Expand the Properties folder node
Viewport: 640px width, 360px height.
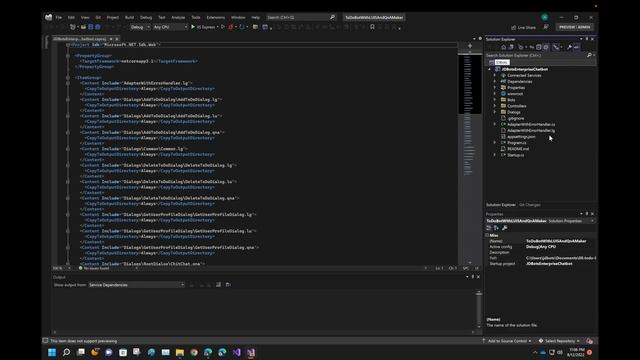(x=495, y=88)
